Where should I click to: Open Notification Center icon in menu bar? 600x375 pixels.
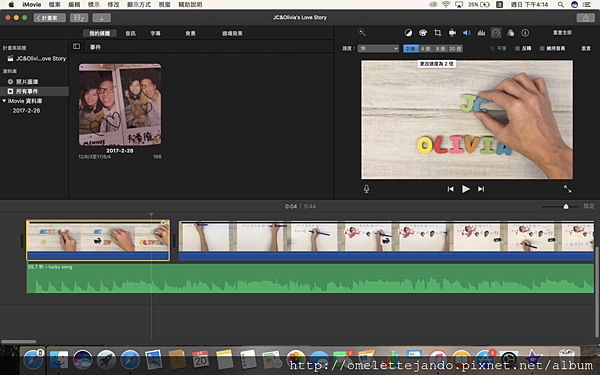click(586, 5)
